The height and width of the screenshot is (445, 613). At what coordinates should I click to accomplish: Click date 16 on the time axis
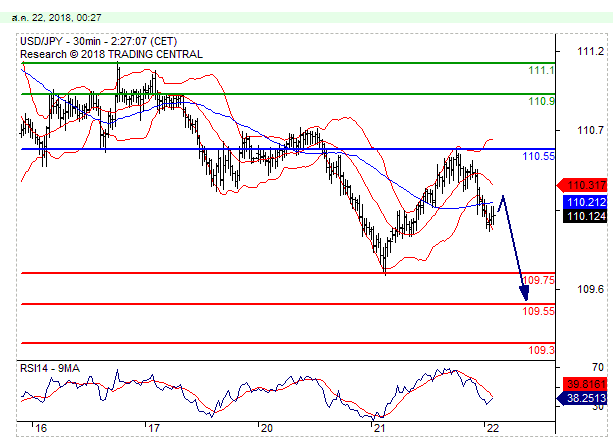(x=41, y=428)
